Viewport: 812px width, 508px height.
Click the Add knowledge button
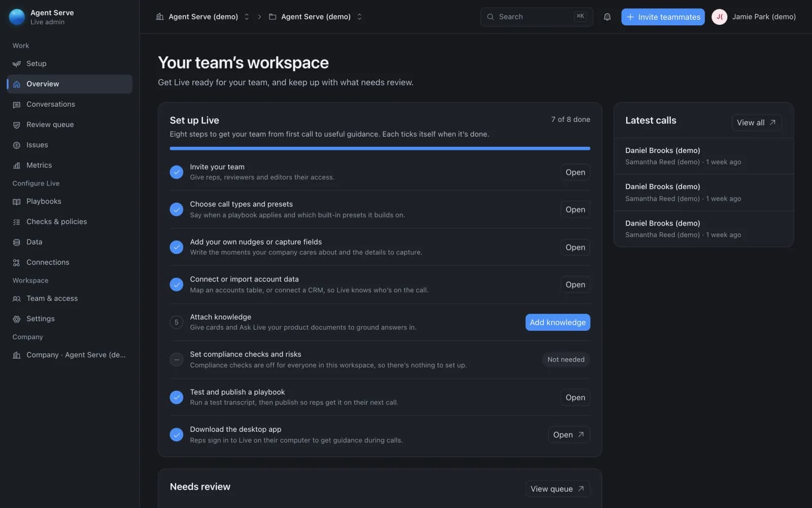(x=558, y=322)
